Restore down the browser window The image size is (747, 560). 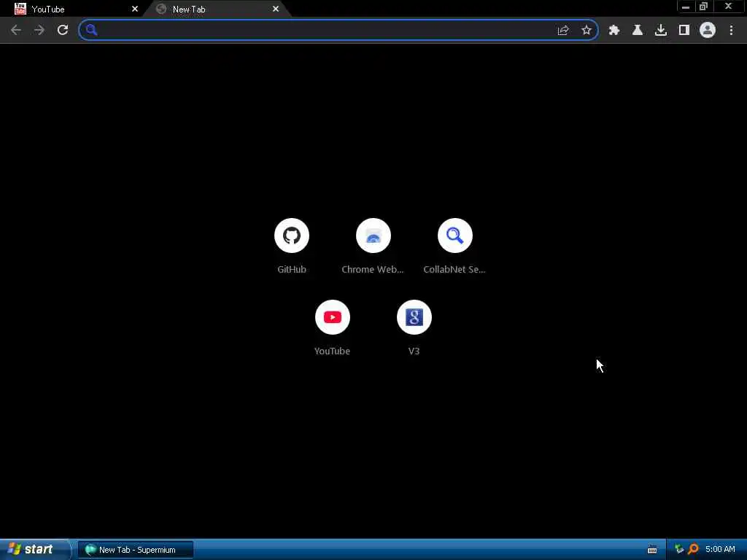704,7
